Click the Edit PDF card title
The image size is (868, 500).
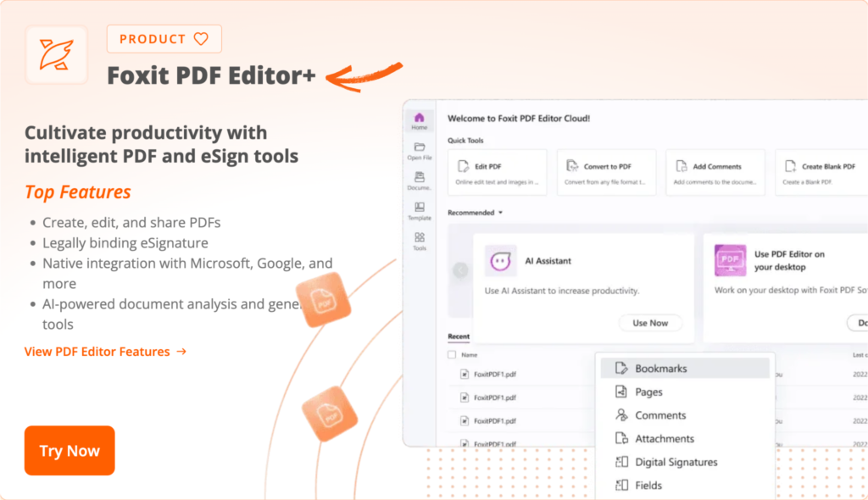pos(488,166)
